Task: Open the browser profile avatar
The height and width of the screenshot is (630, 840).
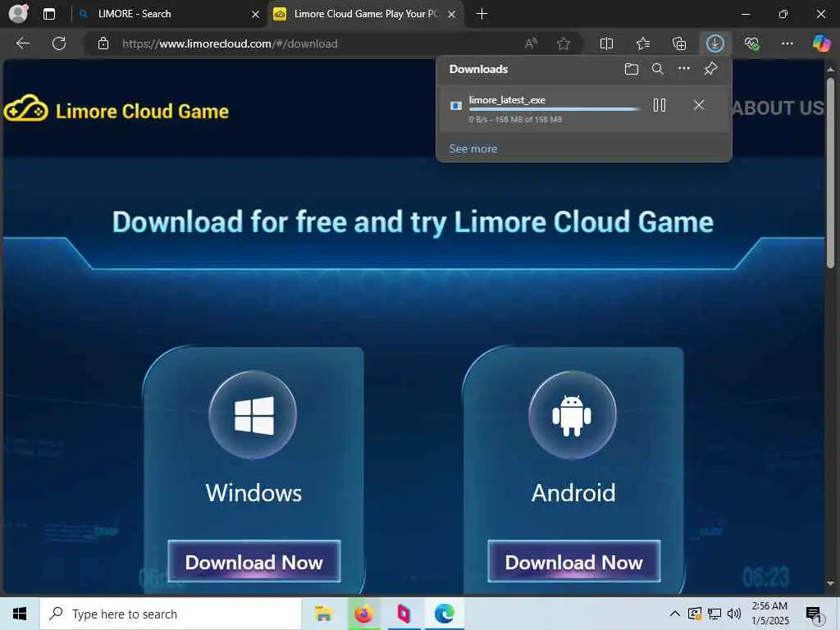Action: coord(19,14)
